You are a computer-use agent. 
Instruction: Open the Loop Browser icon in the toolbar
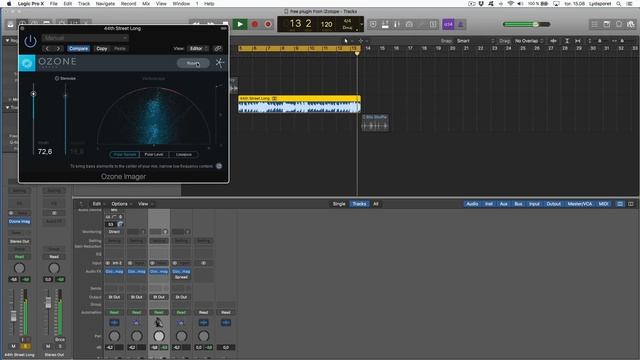pyautogui.click(x=619, y=24)
